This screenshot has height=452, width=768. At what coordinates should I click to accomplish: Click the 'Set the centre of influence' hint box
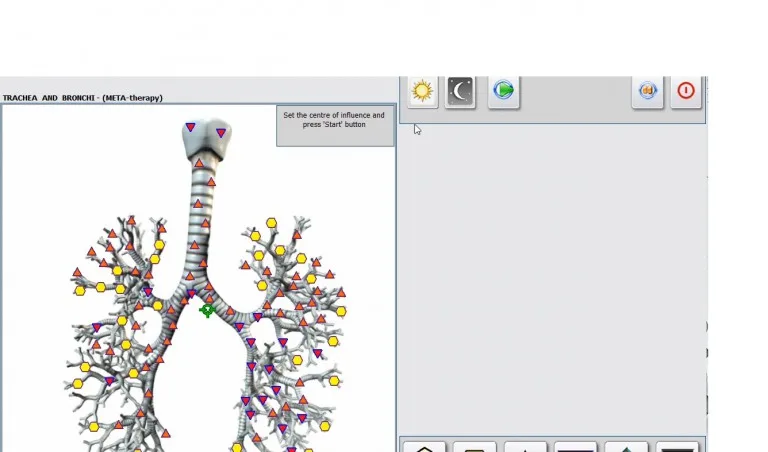pyautogui.click(x=336, y=126)
